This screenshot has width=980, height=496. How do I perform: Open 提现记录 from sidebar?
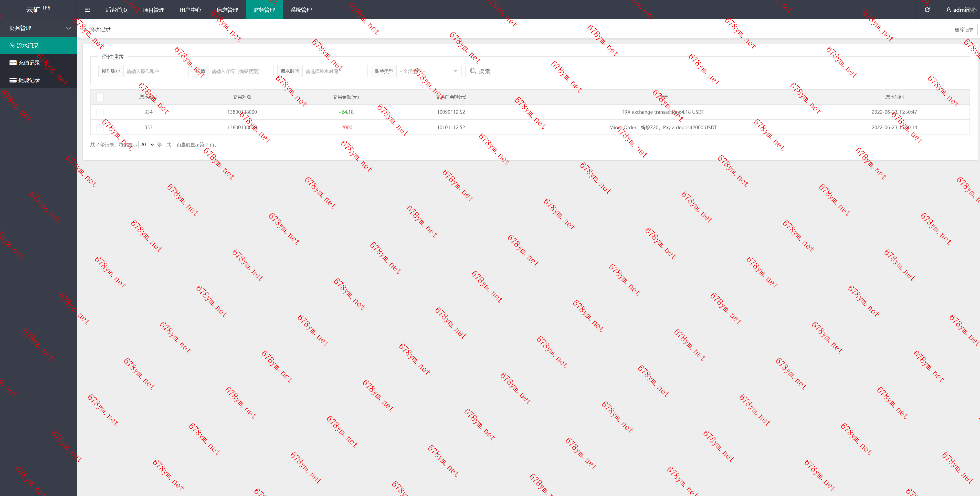29,80
